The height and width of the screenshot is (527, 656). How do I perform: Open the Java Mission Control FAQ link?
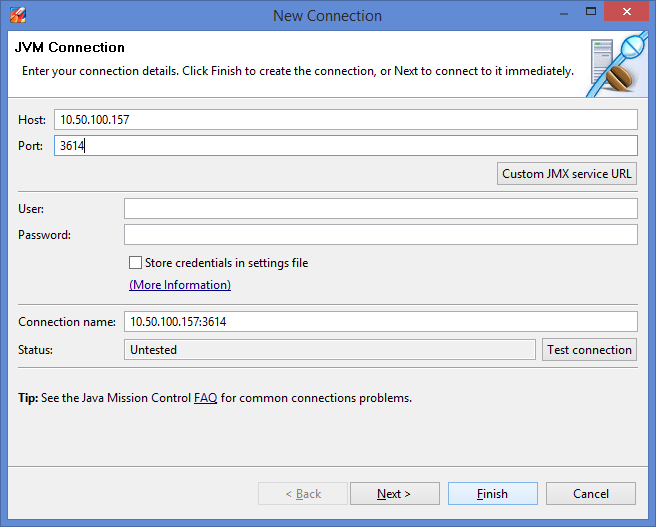[x=205, y=397]
